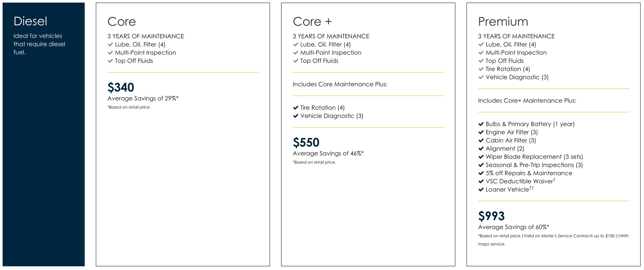Click the Diesel category title
Screen dimensions: 644x270
click(x=30, y=21)
